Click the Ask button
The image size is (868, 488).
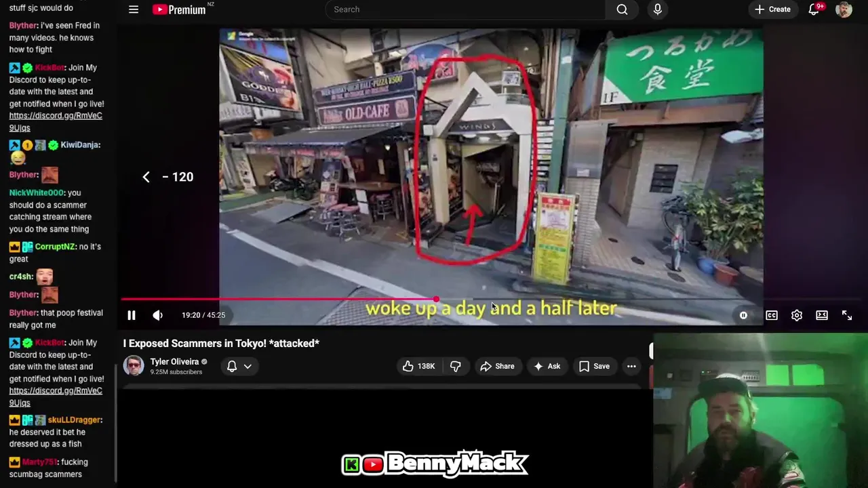click(x=547, y=366)
